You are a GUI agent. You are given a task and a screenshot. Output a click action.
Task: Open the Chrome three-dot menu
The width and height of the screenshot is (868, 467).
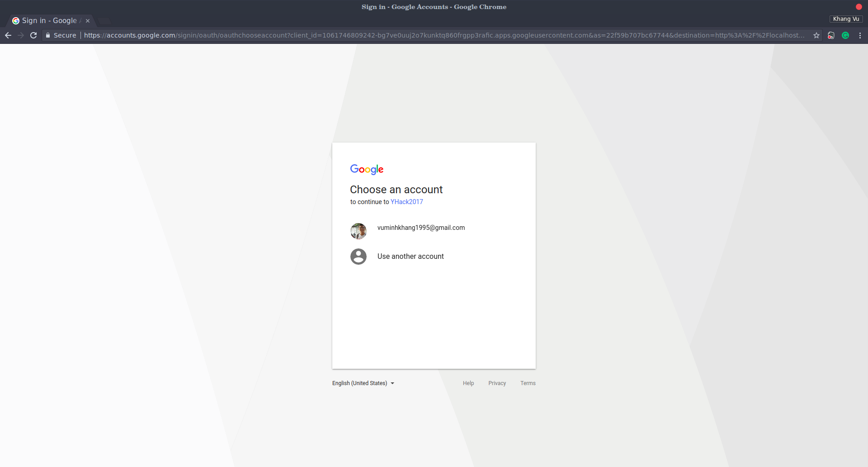[x=860, y=35]
